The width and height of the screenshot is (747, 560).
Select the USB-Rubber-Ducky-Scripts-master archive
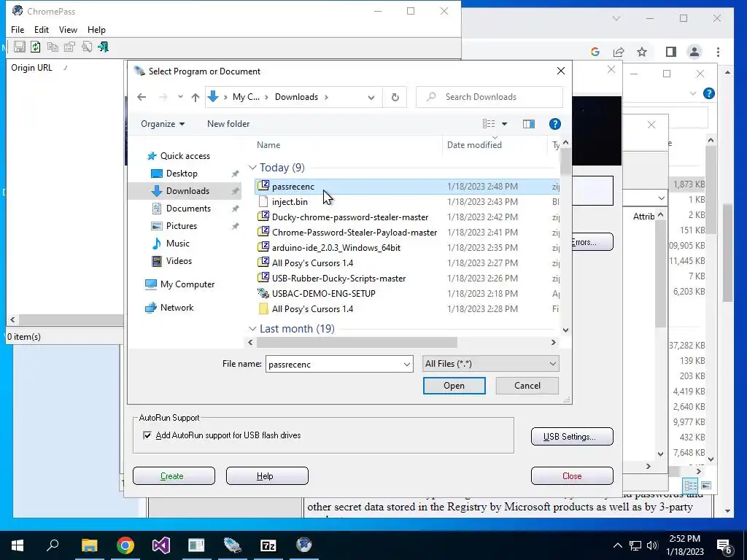[407, 278]
